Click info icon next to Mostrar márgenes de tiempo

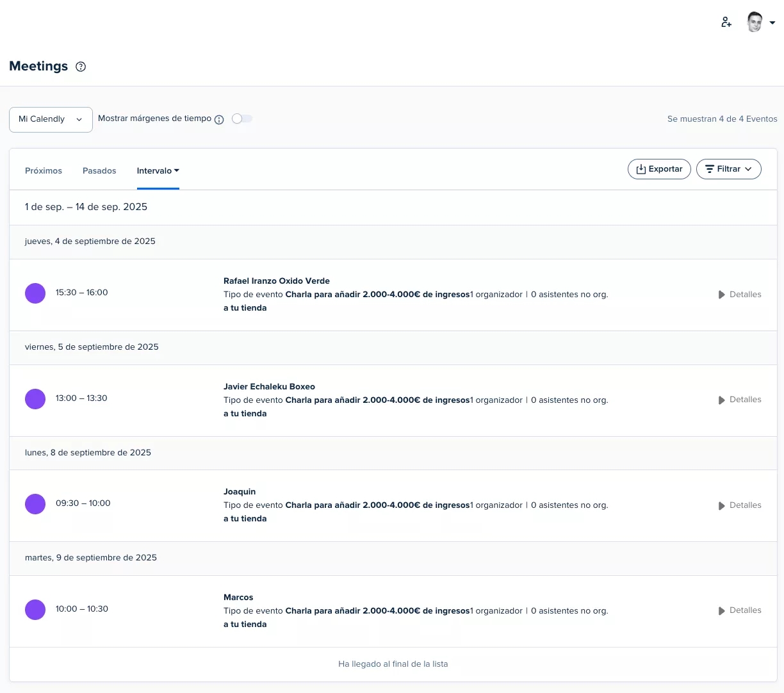[x=219, y=120]
